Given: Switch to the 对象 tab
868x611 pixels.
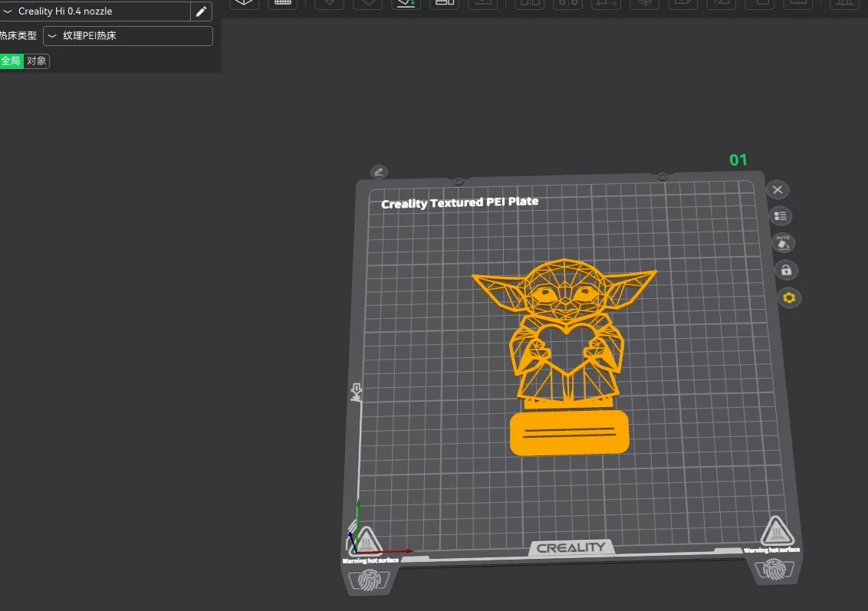Looking at the screenshot, I should point(37,61).
